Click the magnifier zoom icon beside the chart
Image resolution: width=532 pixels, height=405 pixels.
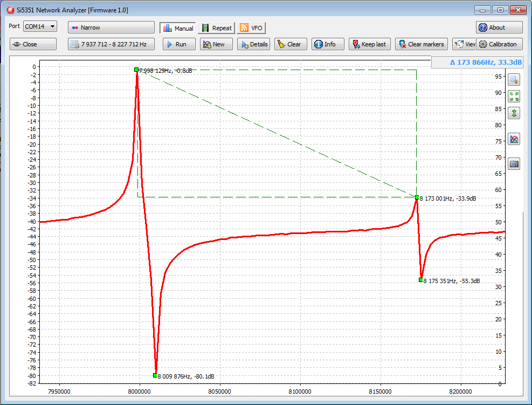point(514,80)
